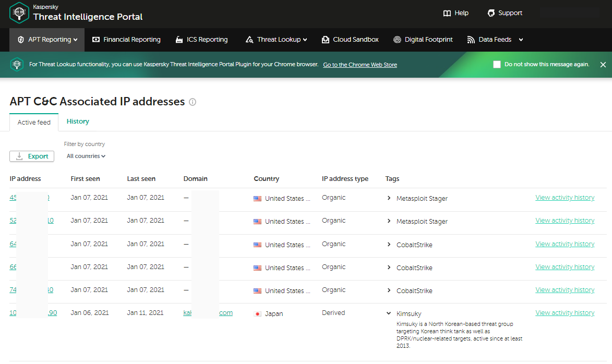View activity history for second Metasploit row
612x364 pixels.
(x=565, y=221)
